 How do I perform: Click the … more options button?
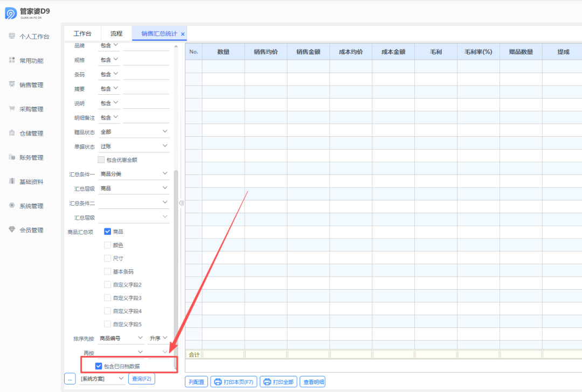coord(70,379)
